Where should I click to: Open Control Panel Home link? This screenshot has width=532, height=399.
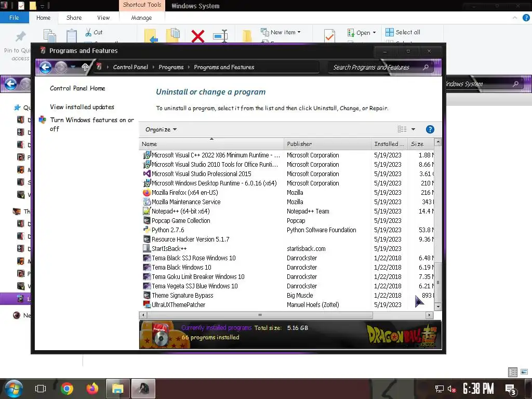(x=77, y=88)
